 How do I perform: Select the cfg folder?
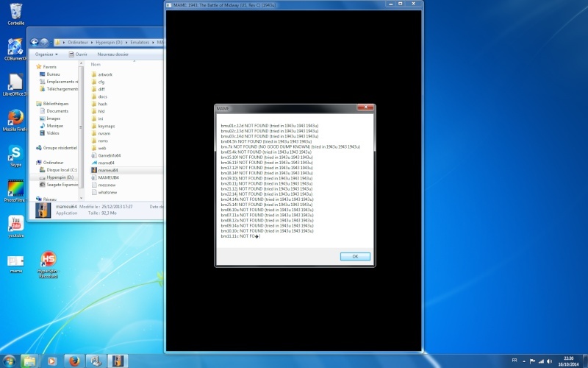coord(98,82)
